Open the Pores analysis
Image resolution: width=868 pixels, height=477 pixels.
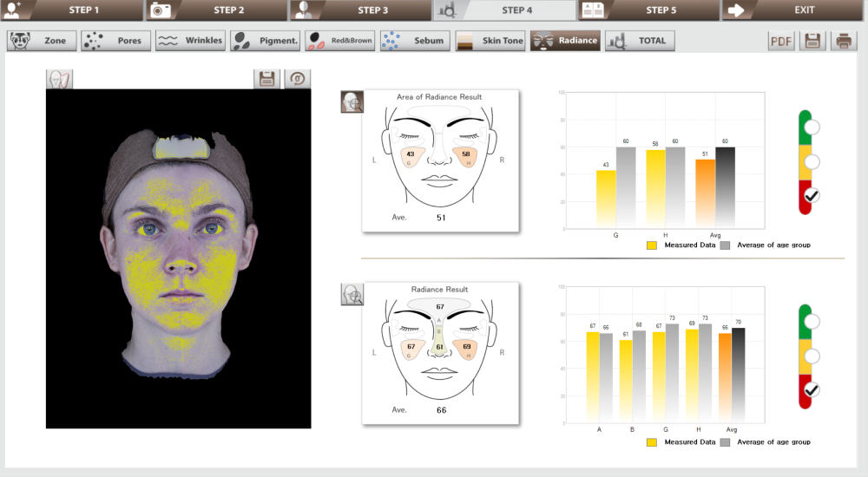(x=116, y=41)
